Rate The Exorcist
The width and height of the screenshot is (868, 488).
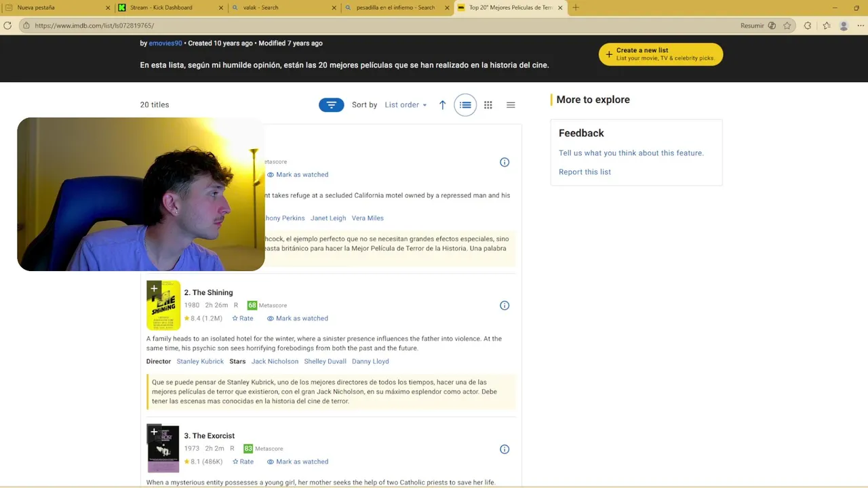(243, 462)
